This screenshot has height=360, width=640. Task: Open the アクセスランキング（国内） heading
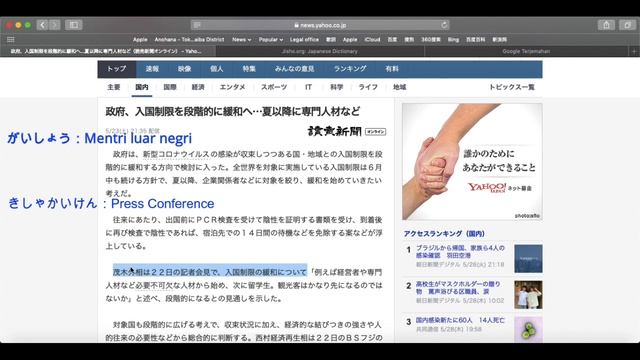pos(444,233)
